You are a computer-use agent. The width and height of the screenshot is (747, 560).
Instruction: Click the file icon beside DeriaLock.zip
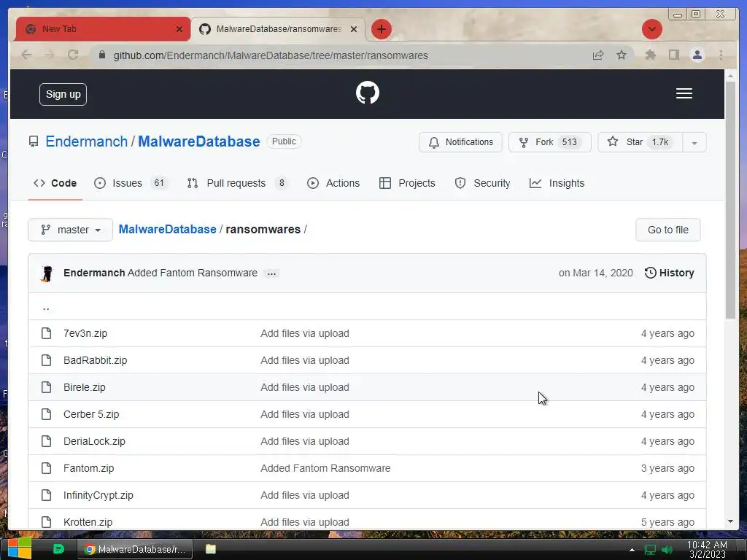click(x=46, y=441)
